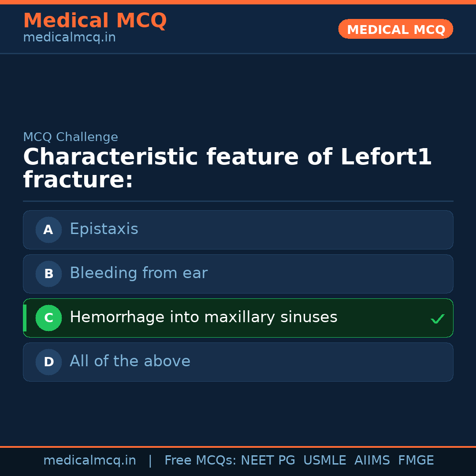Open the medicalmcq.in link in footer

tap(89, 461)
